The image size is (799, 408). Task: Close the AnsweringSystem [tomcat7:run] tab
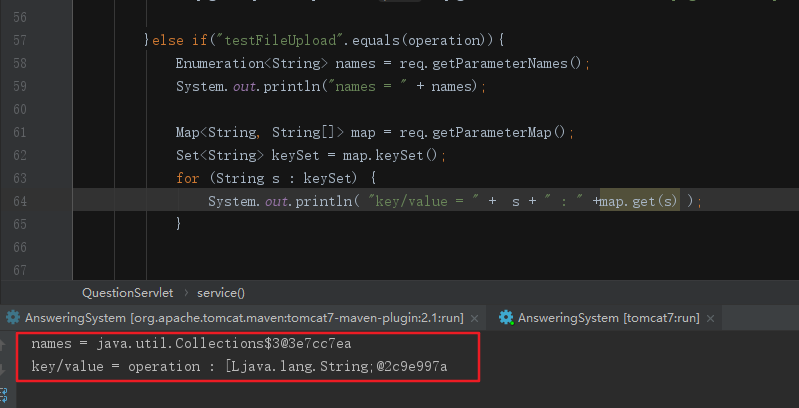[x=710, y=318]
